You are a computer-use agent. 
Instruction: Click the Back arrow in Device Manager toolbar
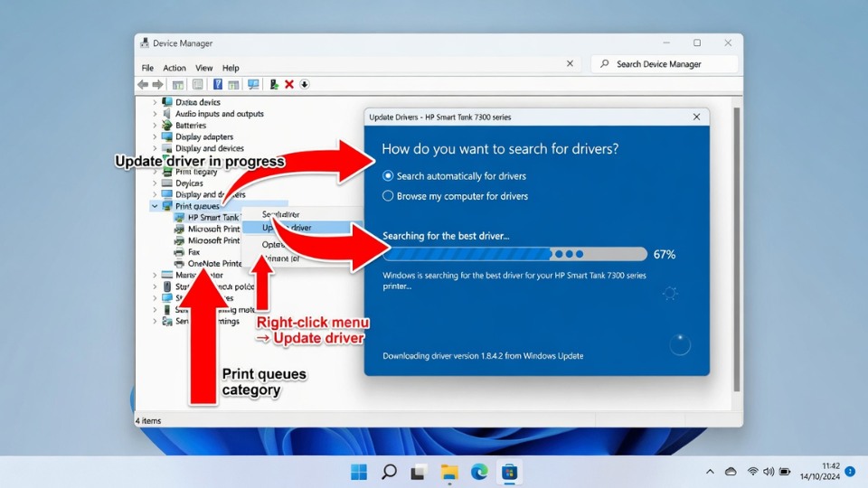point(143,84)
